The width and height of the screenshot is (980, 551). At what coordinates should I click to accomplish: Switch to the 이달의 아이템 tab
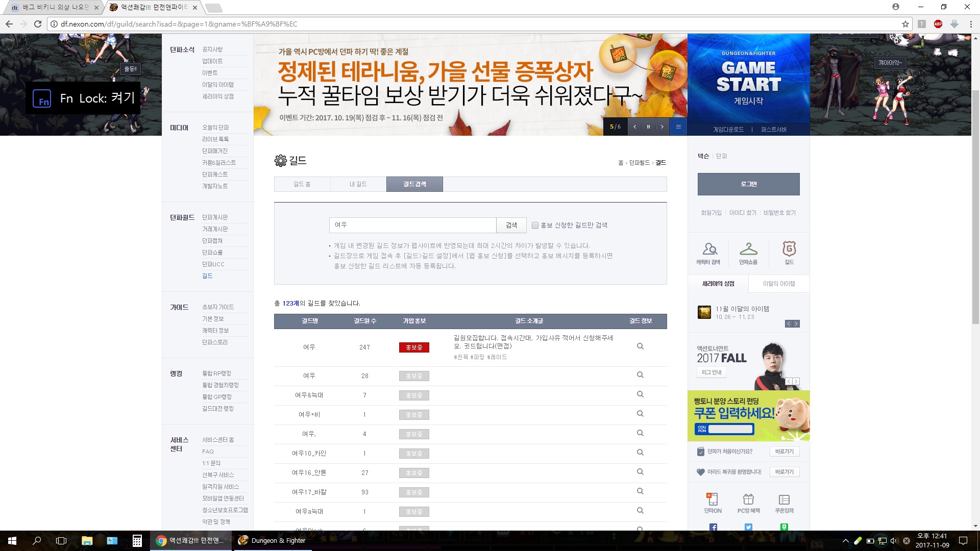778,284
